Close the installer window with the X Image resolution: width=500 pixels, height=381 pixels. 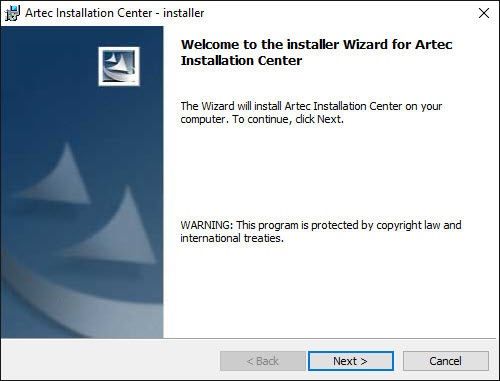click(484, 13)
